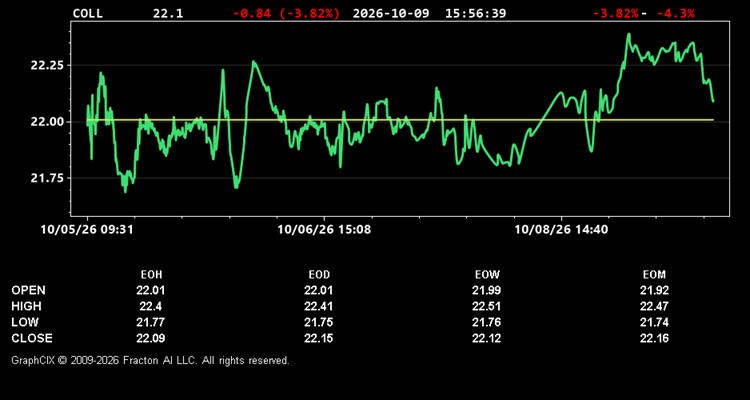Click the COLL ticker symbol
Image resolution: width=750 pixels, height=400 pixels.
pyautogui.click(x=88, y=13)
